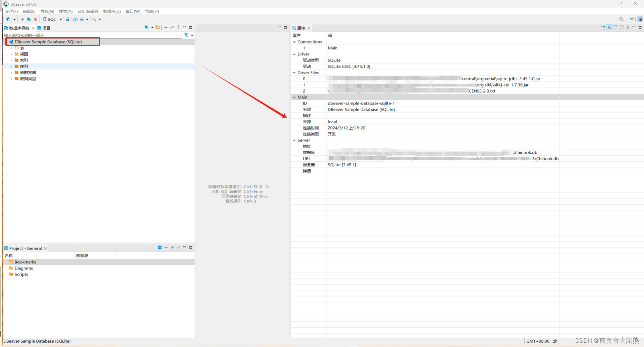This screenshot has width=644, height=347.
Task: Collapse the Server property group
Action: point(294,140)
